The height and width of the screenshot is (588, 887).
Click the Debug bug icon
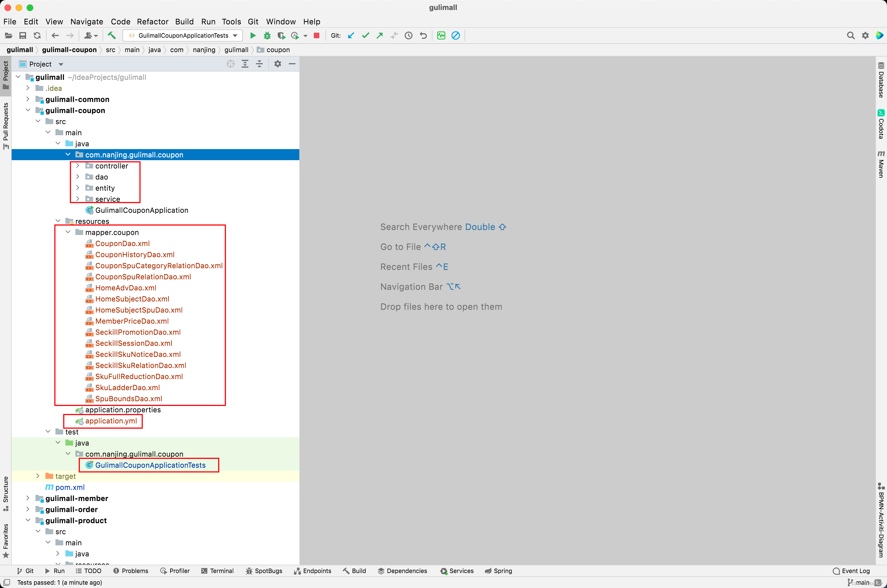coord(267,36)
